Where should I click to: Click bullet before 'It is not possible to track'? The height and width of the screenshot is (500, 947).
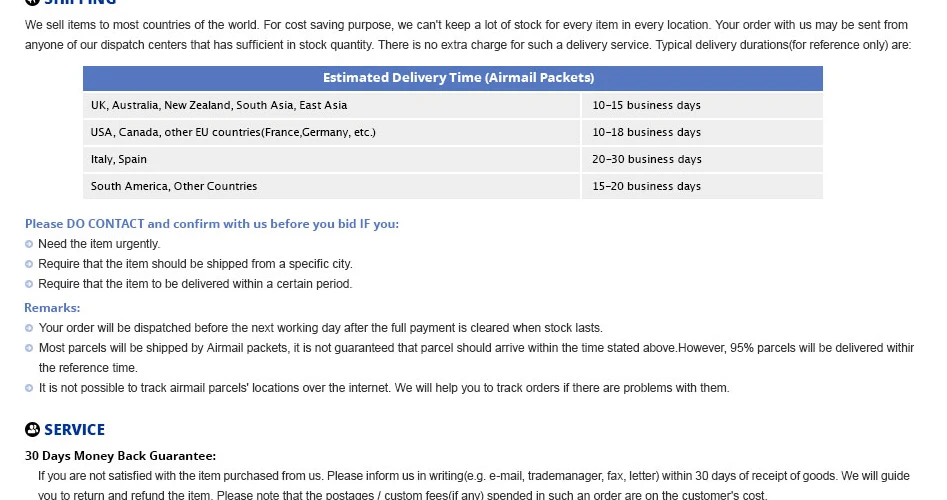29,388
